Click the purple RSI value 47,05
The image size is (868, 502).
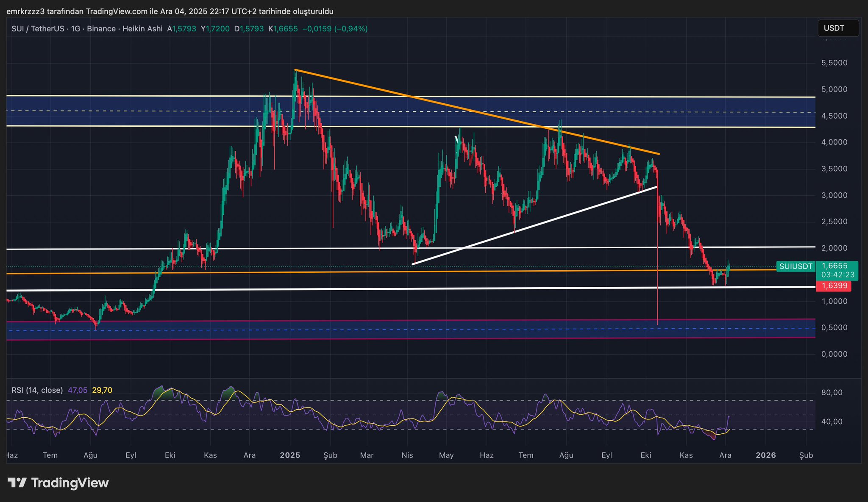(x=78, y=390)
